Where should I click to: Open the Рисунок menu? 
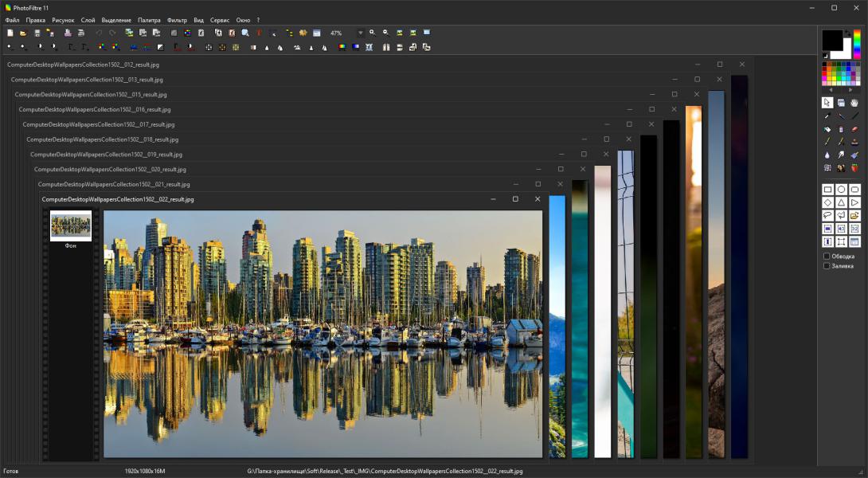click(x=63, y=20)
